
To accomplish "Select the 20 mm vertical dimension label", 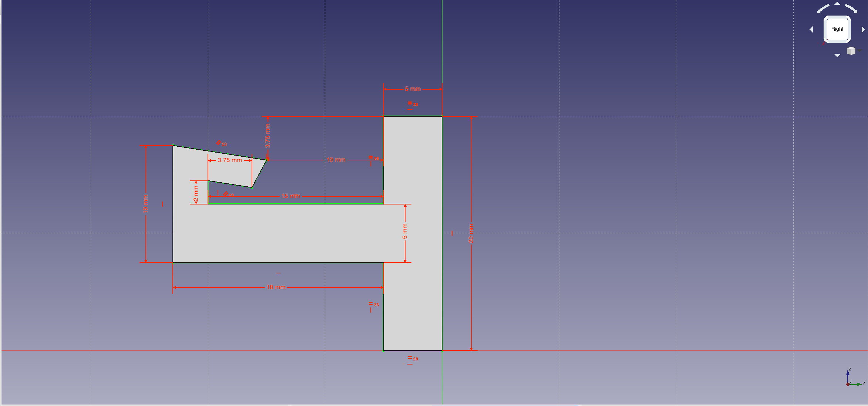I will pyautogui.click(x=471, y=233).
